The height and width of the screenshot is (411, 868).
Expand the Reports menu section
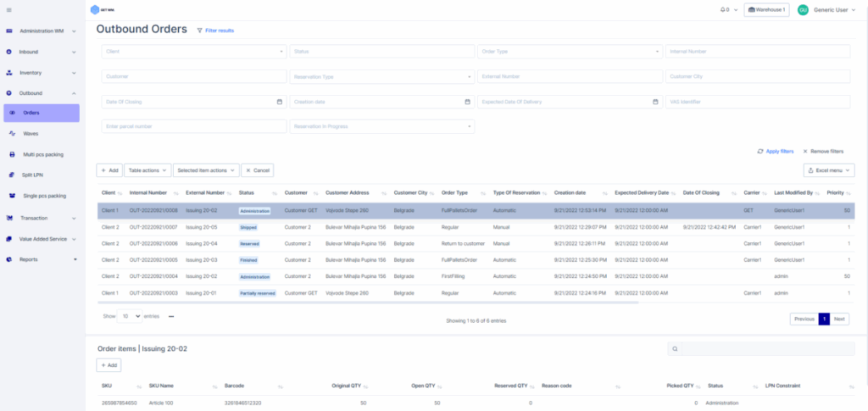click(75, 259)
